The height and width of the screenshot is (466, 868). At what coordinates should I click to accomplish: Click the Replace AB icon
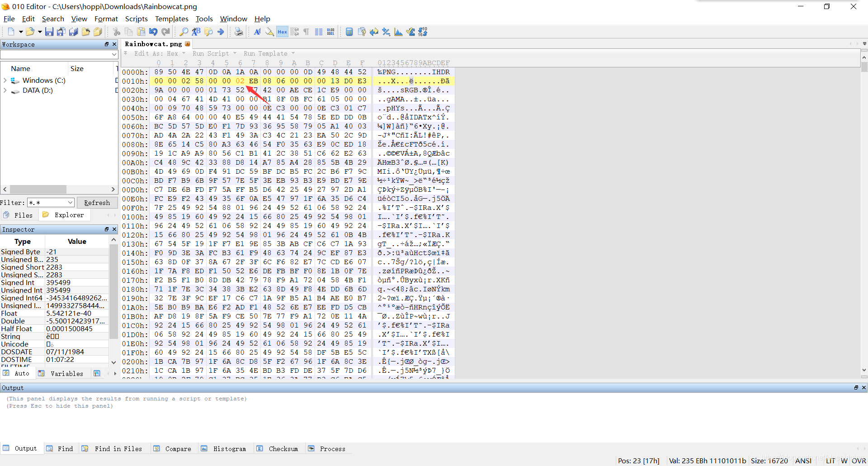196,32
